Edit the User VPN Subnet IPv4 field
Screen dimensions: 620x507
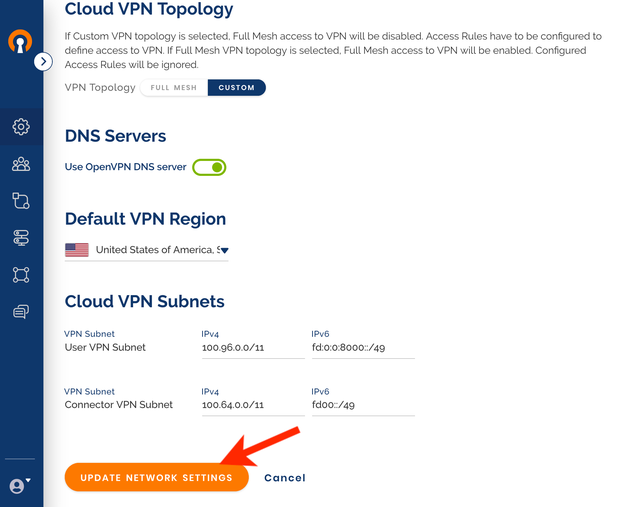click(x=253, y=348)
